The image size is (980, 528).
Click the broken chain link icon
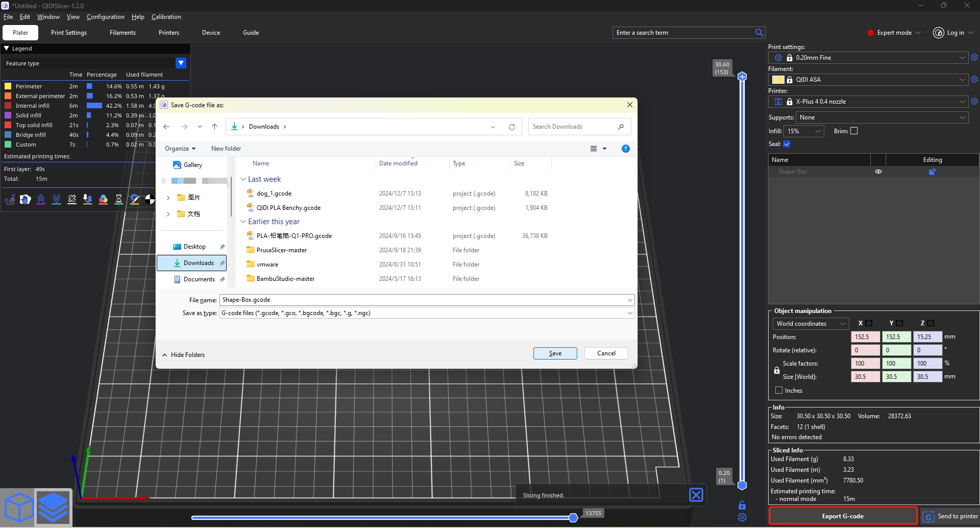(x=72, y=199)
